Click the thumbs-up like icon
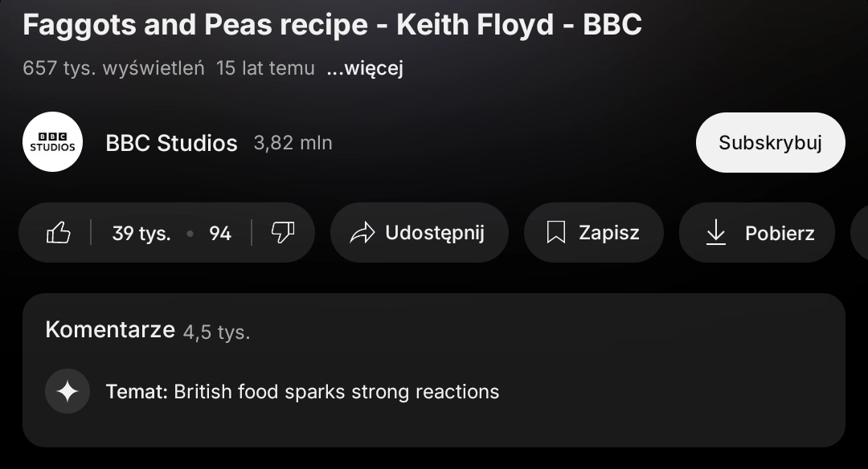Image resolution: width=868 pixels, height=469 pixels. 59,233
